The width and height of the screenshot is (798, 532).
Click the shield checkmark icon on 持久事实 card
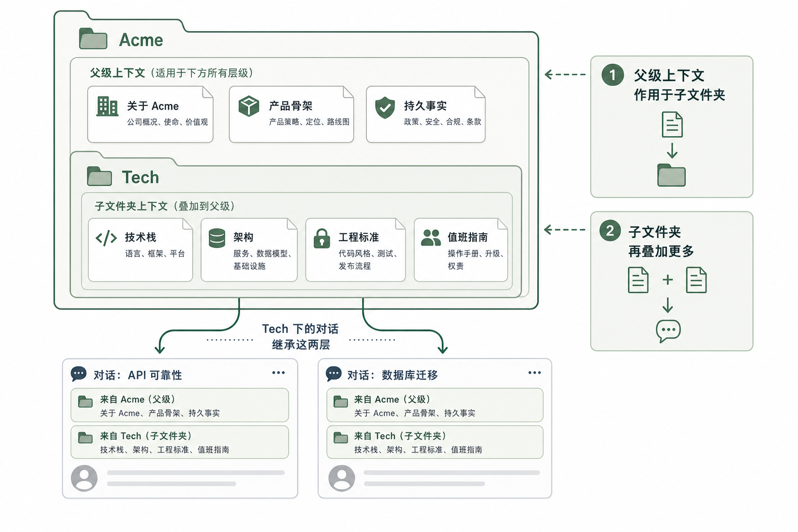385,108
